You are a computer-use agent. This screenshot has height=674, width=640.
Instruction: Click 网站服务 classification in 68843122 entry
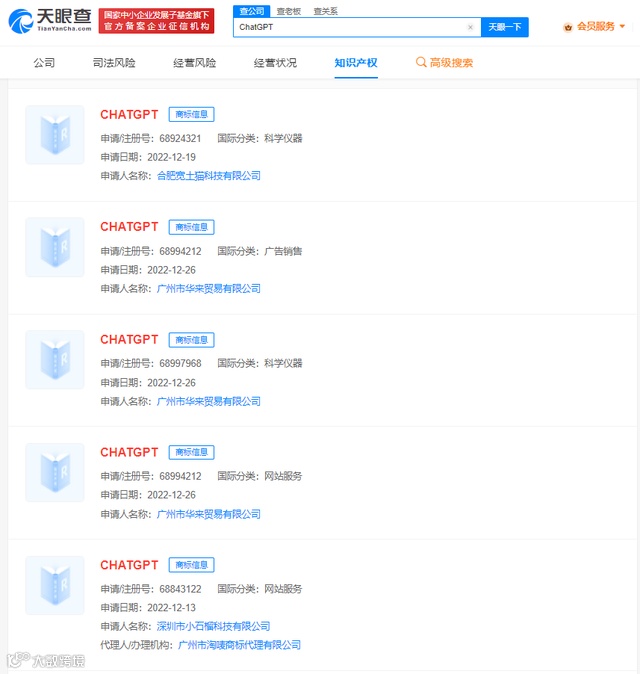point(283,589)
